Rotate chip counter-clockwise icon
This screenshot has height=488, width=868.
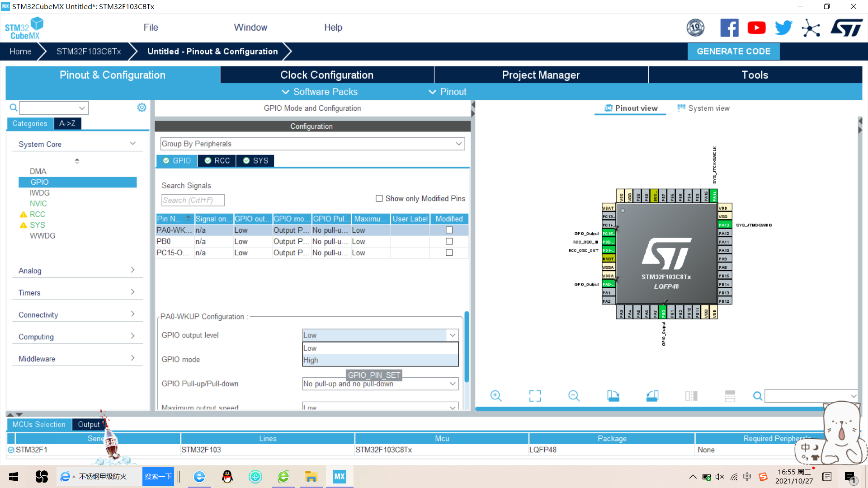[x=652, y=396]
